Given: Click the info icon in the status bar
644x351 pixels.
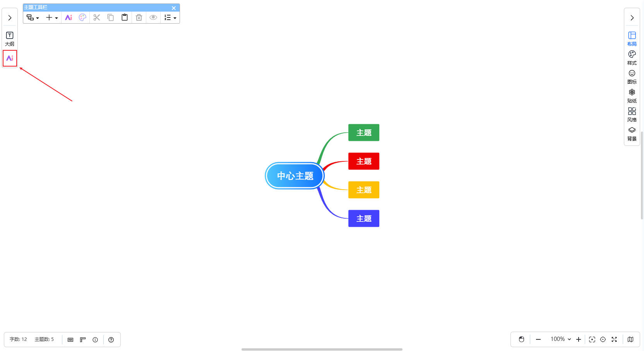Looking at the screenshot, I should pos(95,340).
